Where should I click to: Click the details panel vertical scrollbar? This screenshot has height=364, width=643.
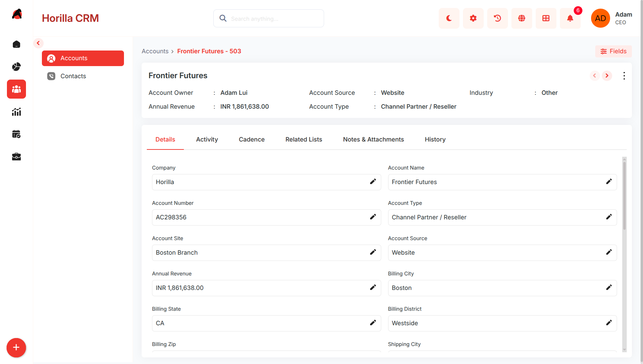tap(624, 195)
